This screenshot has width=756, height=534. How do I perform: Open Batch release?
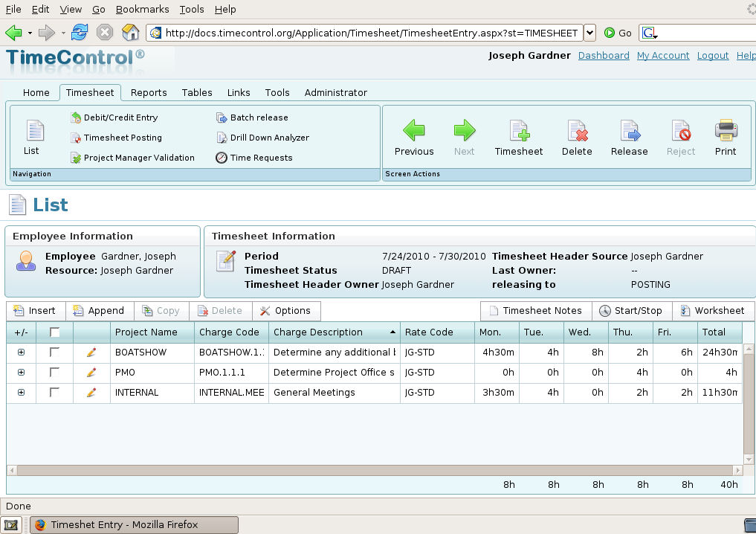click(x=252, y=118)
